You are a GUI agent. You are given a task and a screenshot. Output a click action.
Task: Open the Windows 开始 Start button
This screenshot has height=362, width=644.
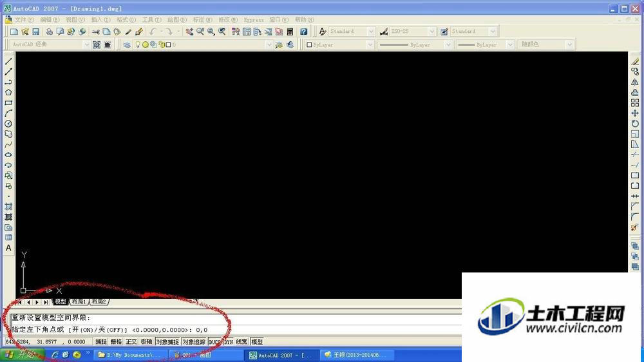(x=22, y=355)
